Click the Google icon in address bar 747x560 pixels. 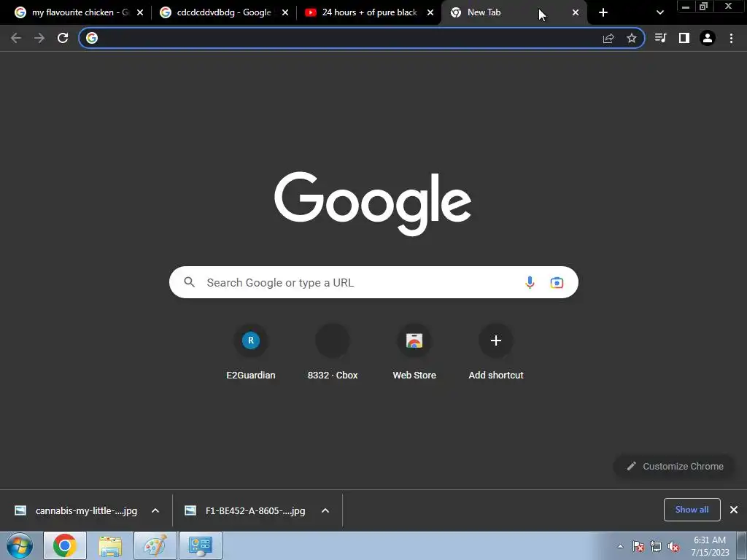[92, 38]
